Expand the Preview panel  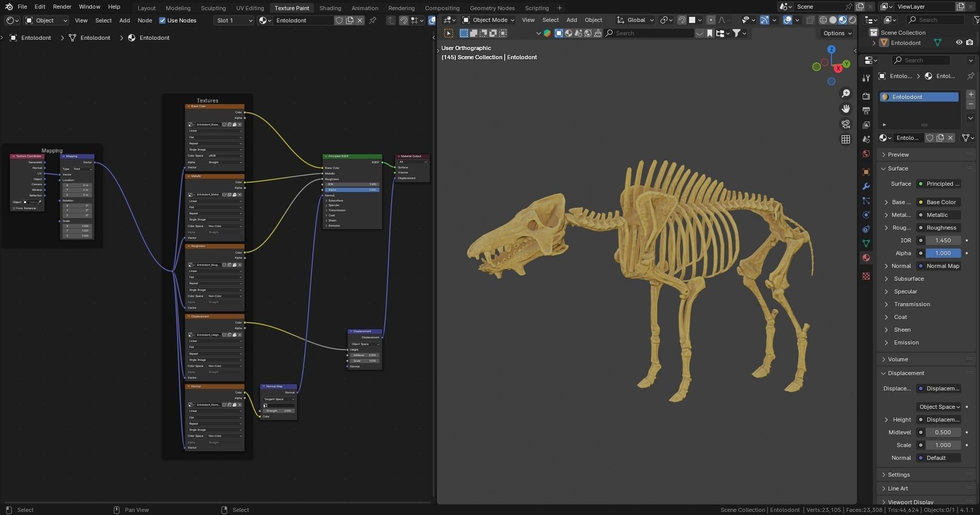[898, 155]
